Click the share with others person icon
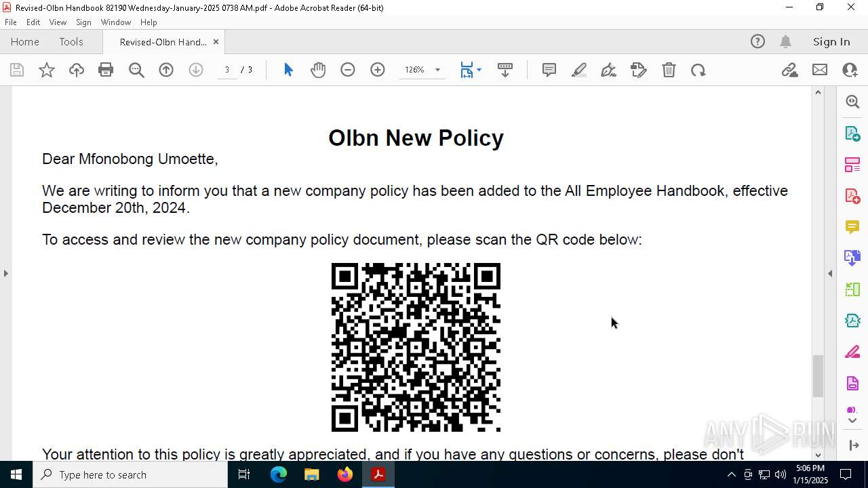 (850, 70)
